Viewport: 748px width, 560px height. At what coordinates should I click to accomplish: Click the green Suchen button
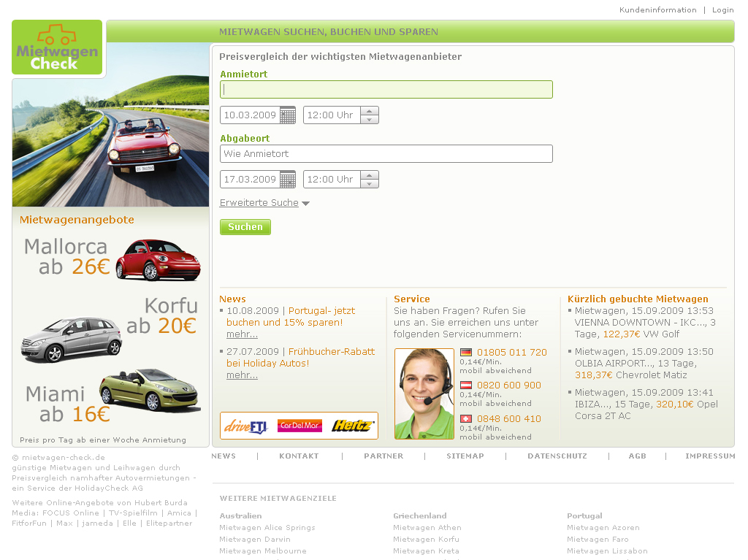(x=245, y=227)
